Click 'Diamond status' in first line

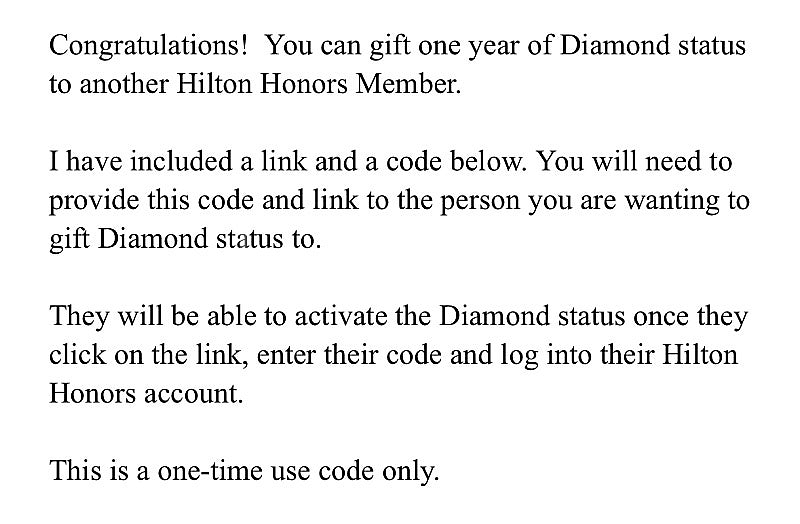tap(653, 45)
